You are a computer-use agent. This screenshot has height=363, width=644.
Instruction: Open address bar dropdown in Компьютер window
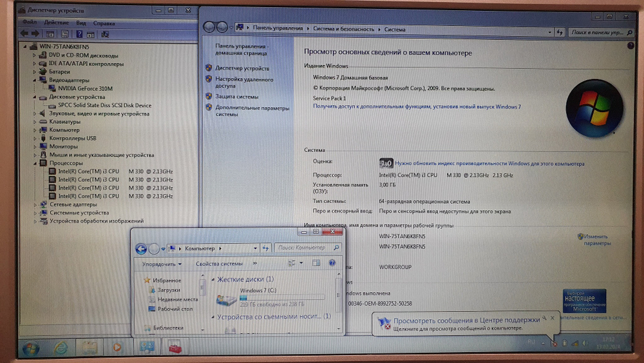pos(255,248)
